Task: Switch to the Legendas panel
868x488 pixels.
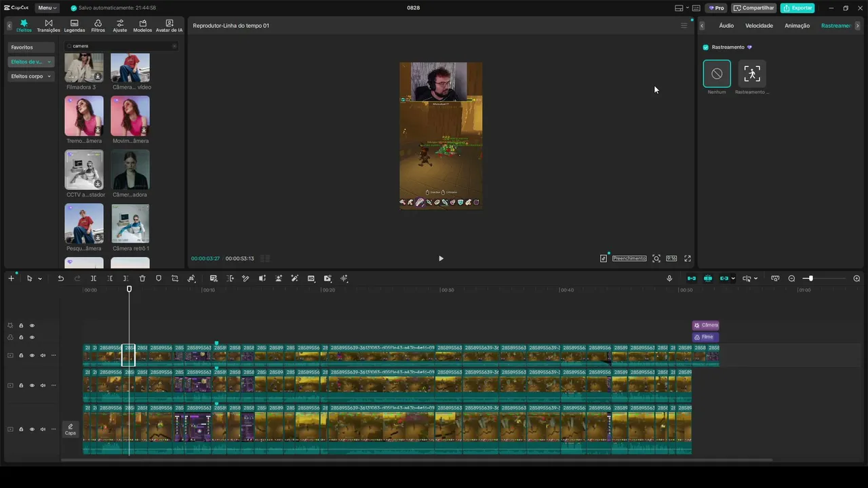Action: pyautogui.click(x=75, y=26)
